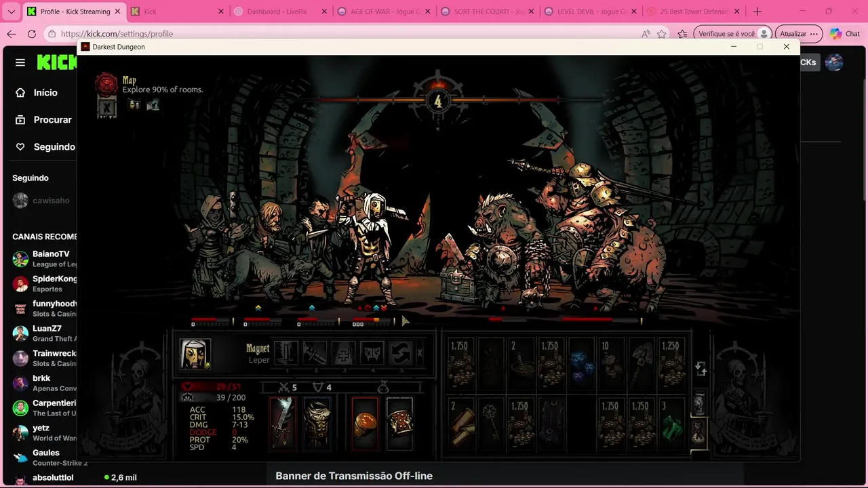Open the LuanZ7 recommended channel

(44, 333)
